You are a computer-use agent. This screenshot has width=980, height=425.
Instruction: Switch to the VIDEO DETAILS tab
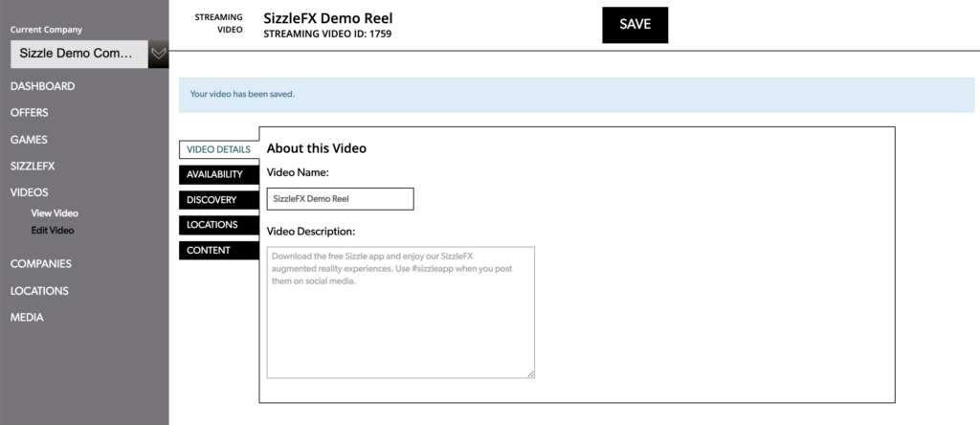(219, 149)
